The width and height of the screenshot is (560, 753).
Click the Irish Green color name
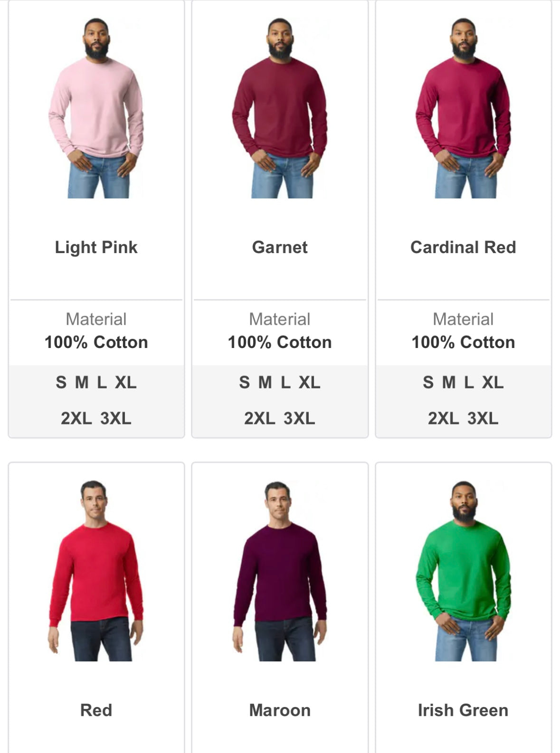point(463,710)
